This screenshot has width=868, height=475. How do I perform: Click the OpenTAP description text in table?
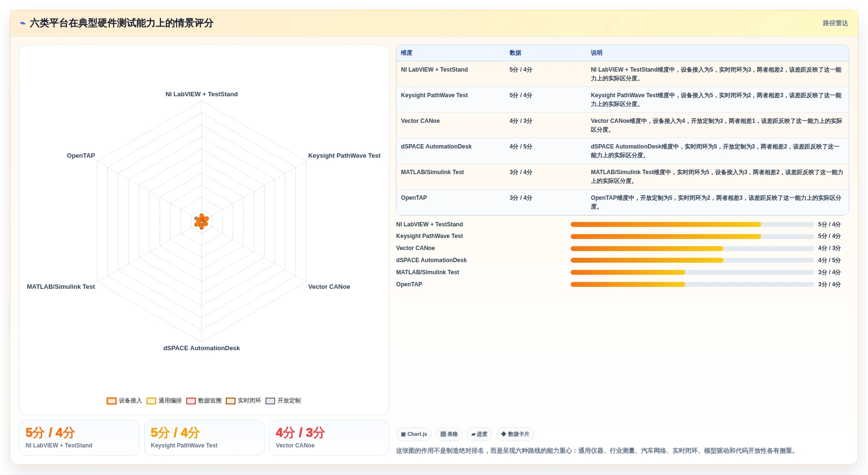pyautogui.click(x=717, y=202)
